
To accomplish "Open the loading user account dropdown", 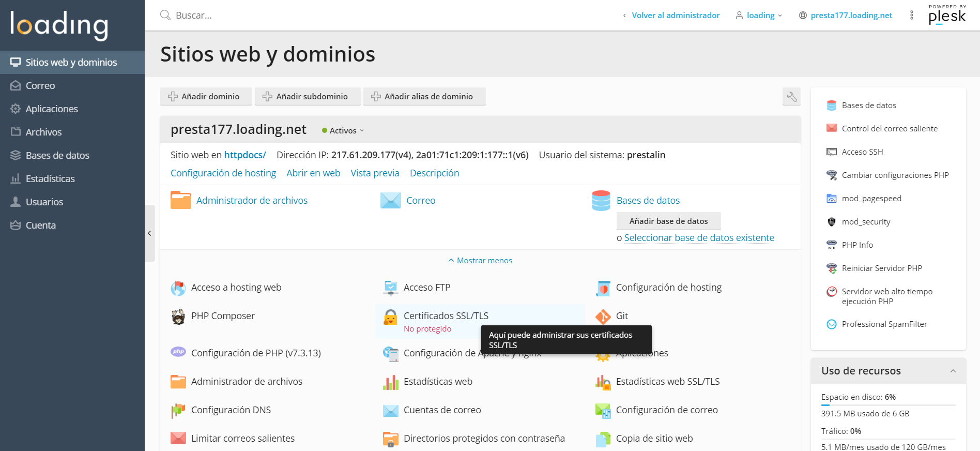I will pyautogui.click(x=759, y=16).
